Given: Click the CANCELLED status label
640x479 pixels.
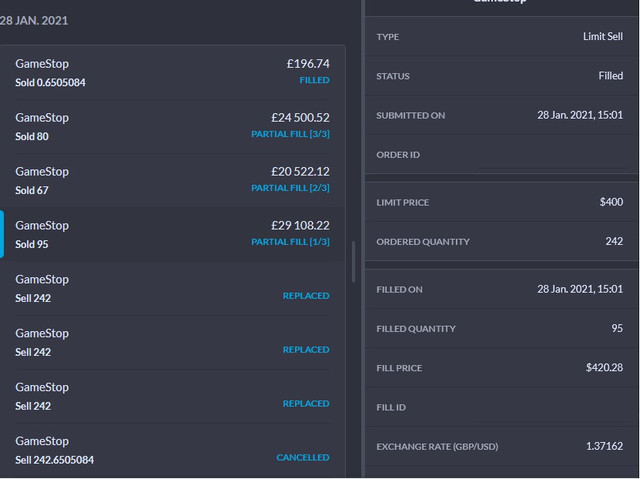Looking at the screenshot, I should click(303, 457).
